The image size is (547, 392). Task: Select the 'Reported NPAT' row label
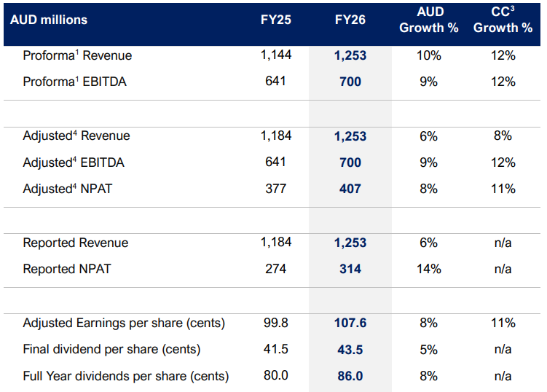(66, 269)
